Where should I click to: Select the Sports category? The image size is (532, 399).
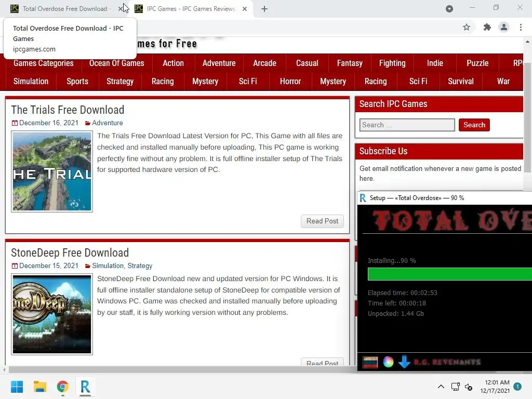pos(77,82)
